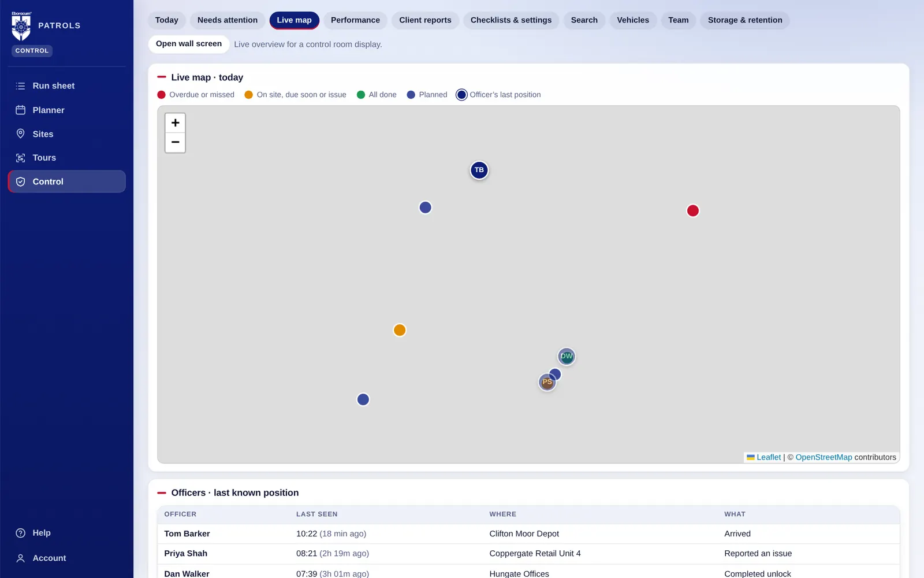Open the Needs attention tab
The image size is (924, 578).
(228, 20)
